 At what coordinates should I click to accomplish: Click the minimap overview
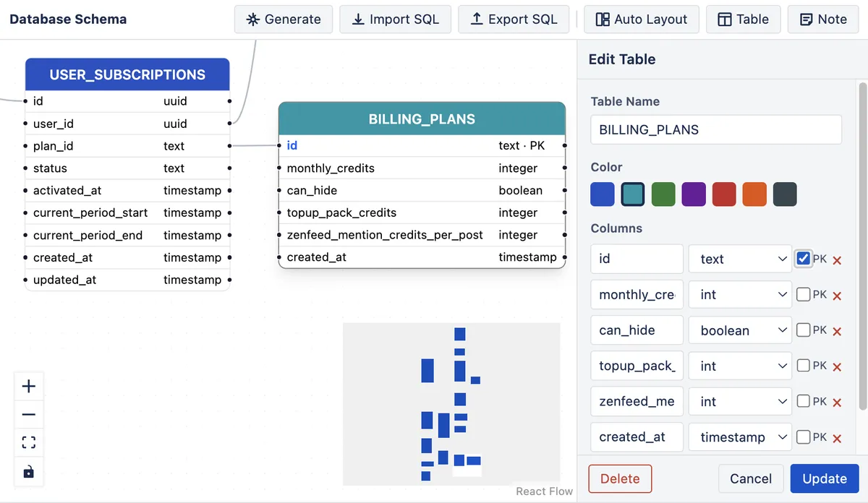click(451, 404)
